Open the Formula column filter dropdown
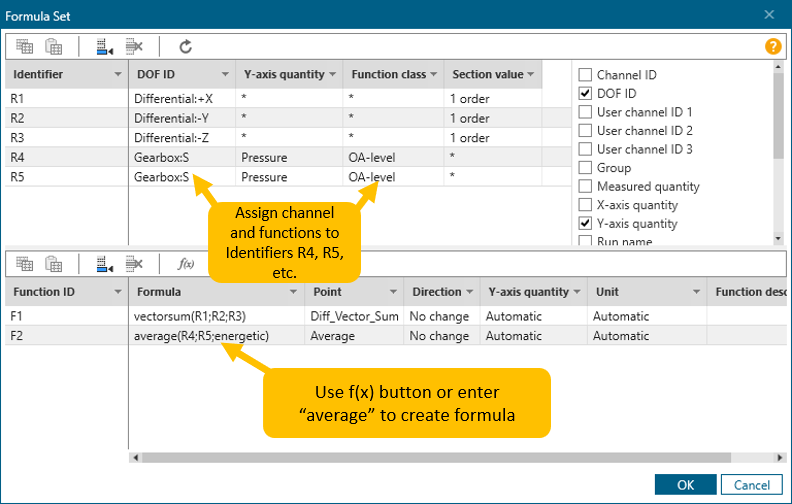 point(293,292)
